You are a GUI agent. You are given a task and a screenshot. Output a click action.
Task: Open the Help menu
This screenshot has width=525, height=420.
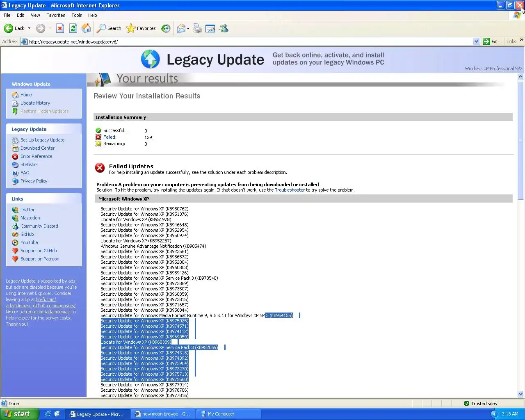click(x=93, y=15)
